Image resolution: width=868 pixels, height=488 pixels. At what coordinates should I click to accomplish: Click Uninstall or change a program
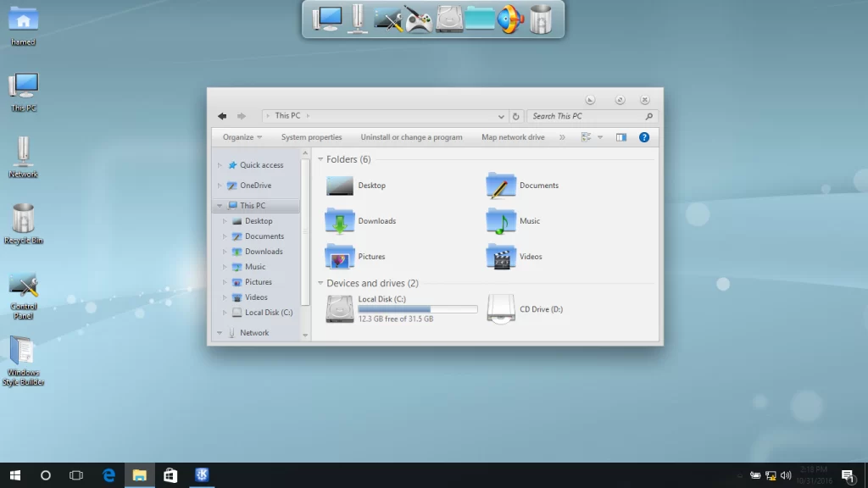pyautogui.click(x=411, y=137)
